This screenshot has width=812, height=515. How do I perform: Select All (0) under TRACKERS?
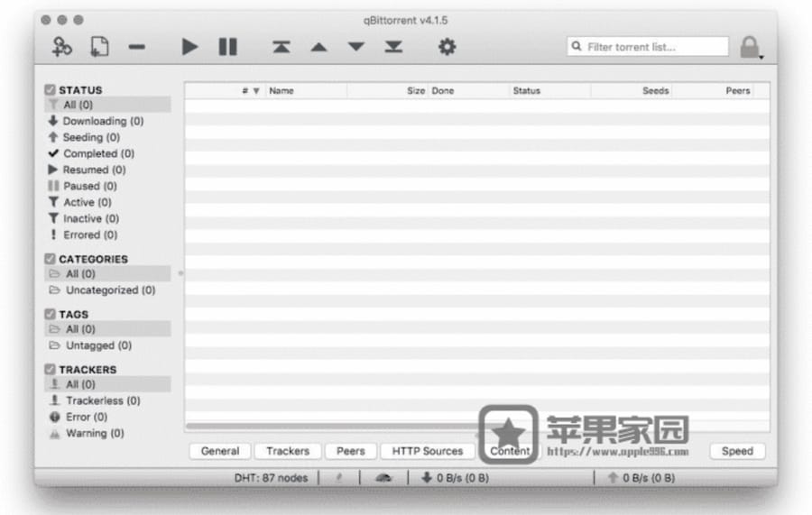click(x=107, y=384)
